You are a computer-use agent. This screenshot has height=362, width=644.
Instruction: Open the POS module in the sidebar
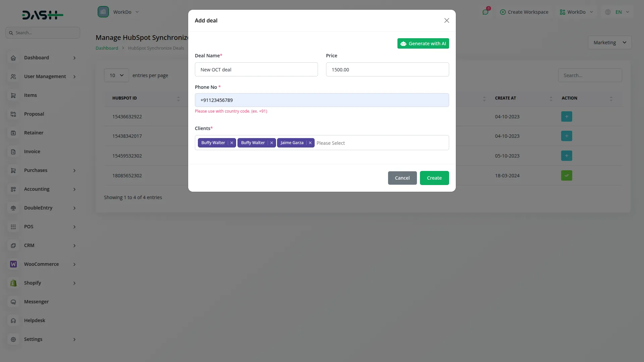coord(29,226)
